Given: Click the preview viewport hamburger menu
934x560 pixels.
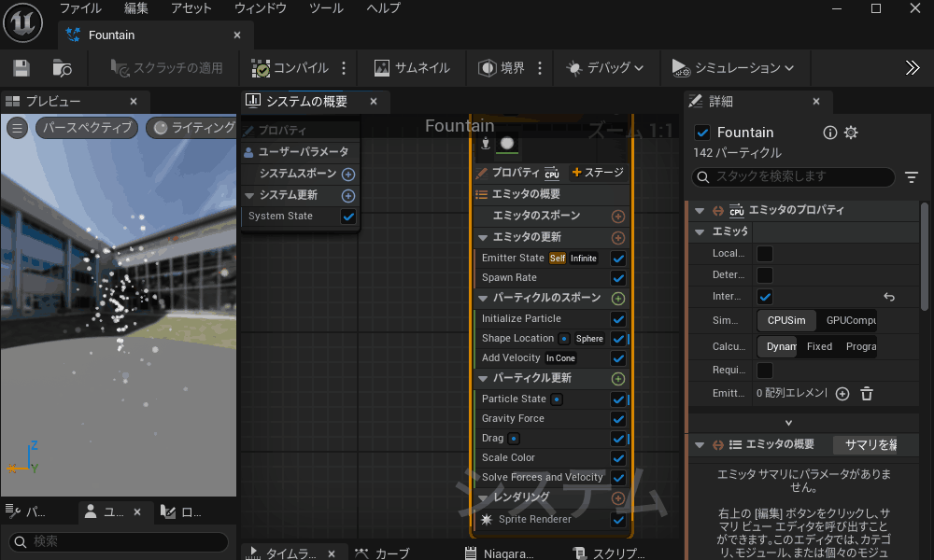Looking at the screenshot, I should tap(18, 128).
